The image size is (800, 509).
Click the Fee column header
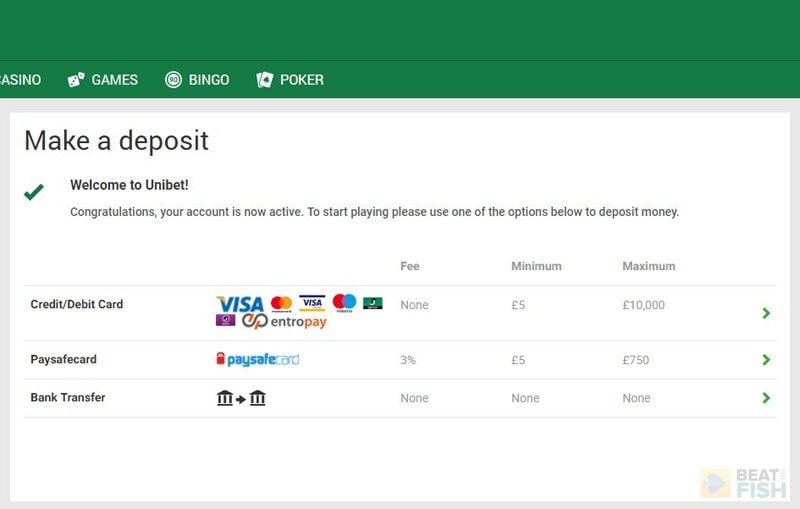coord(410,266)
